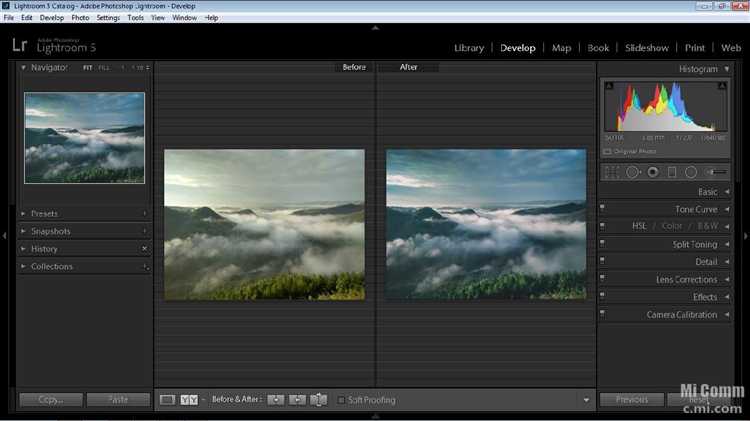Open Navigator zoom ratio dropdown
This screenshot has height=421, width=750.
click(x=147, y=68)
